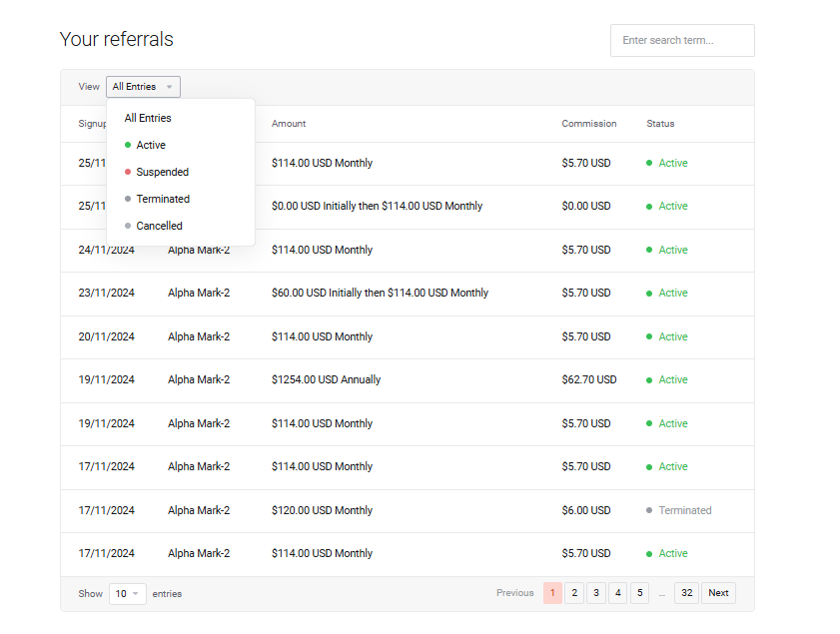
Task: Sort by Commission column header
Action: click(588, 124)
